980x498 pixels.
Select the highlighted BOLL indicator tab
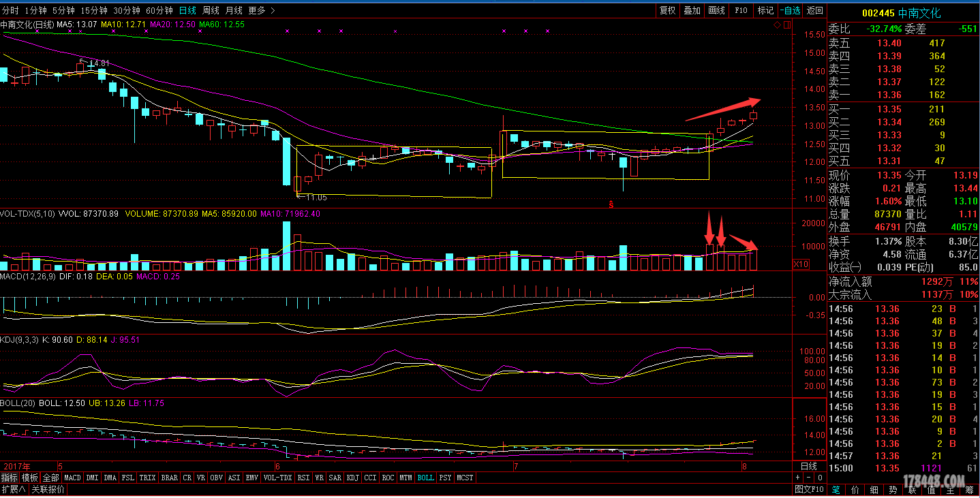425,478
